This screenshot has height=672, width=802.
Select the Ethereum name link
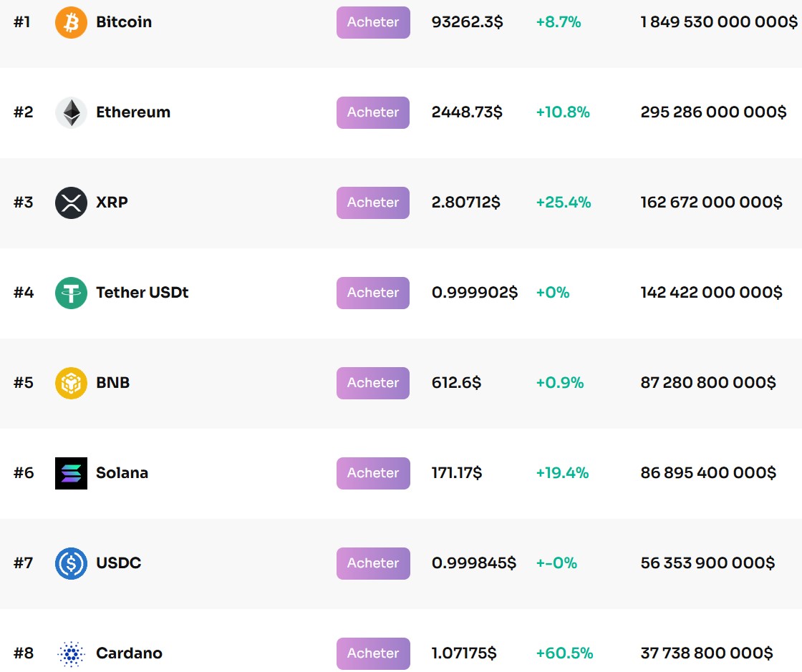[x=133, y=112]
